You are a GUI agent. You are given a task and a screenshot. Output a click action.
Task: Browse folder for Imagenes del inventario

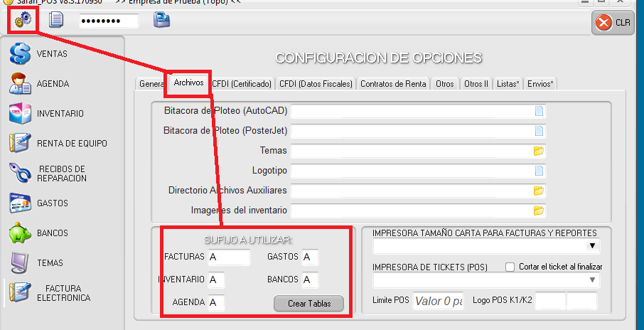(x=539, y=211)
